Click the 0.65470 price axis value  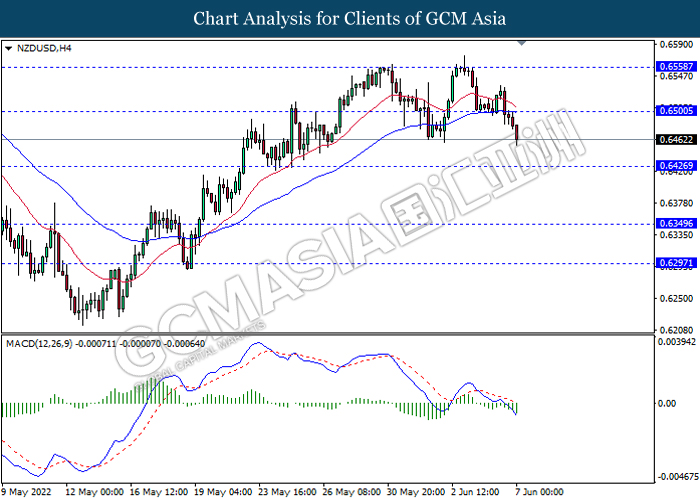coord(677,76)
